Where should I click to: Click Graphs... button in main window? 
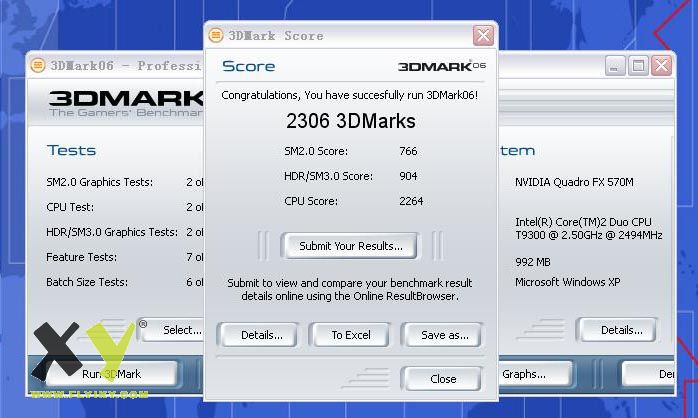[x=534, y=374]
